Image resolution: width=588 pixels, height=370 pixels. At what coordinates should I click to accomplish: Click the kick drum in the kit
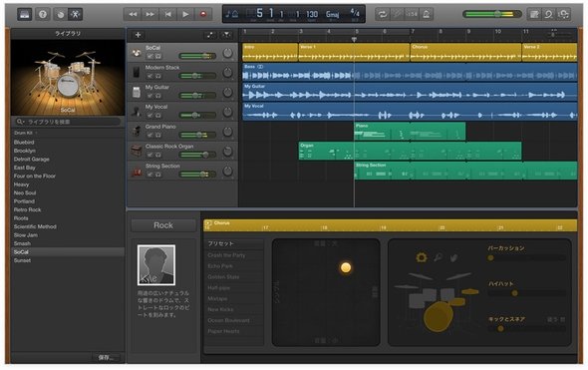(x=438, y=317)
